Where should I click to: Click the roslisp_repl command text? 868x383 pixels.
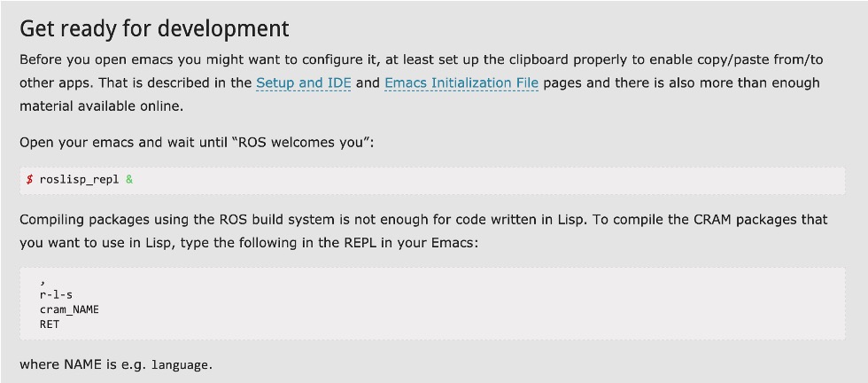pos(79,179)
